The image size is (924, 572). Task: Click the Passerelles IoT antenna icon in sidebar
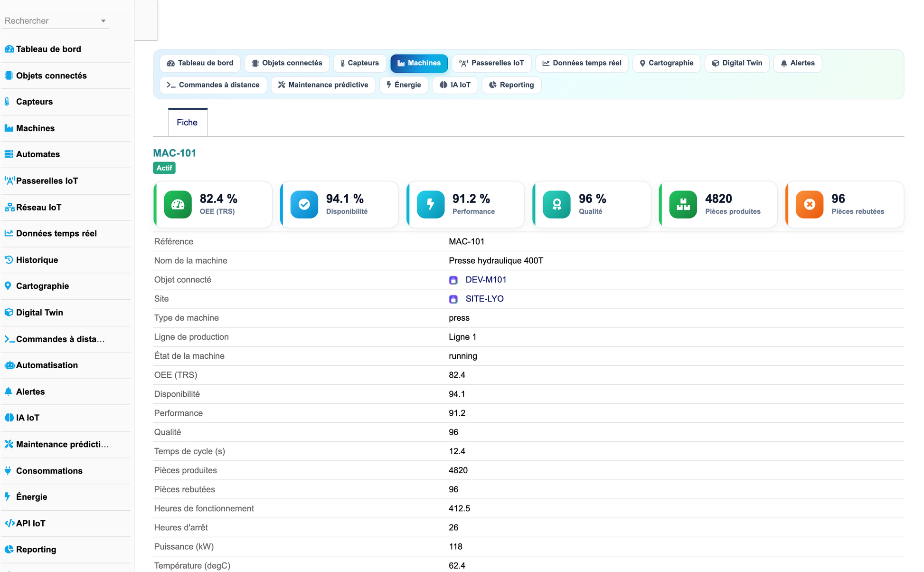[x=9, y=181]
